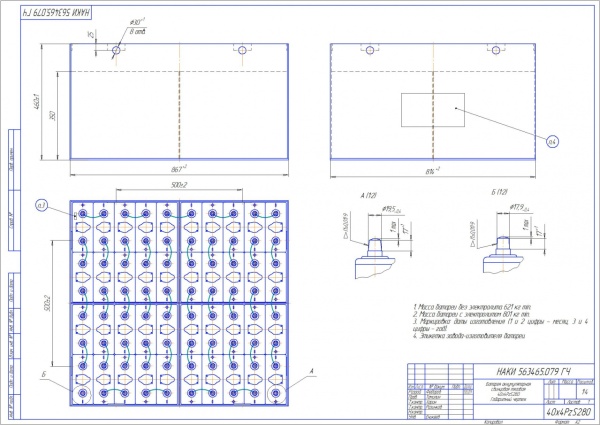
Task: Select the left lifting hole in front view
Action: tap(116, 49)
